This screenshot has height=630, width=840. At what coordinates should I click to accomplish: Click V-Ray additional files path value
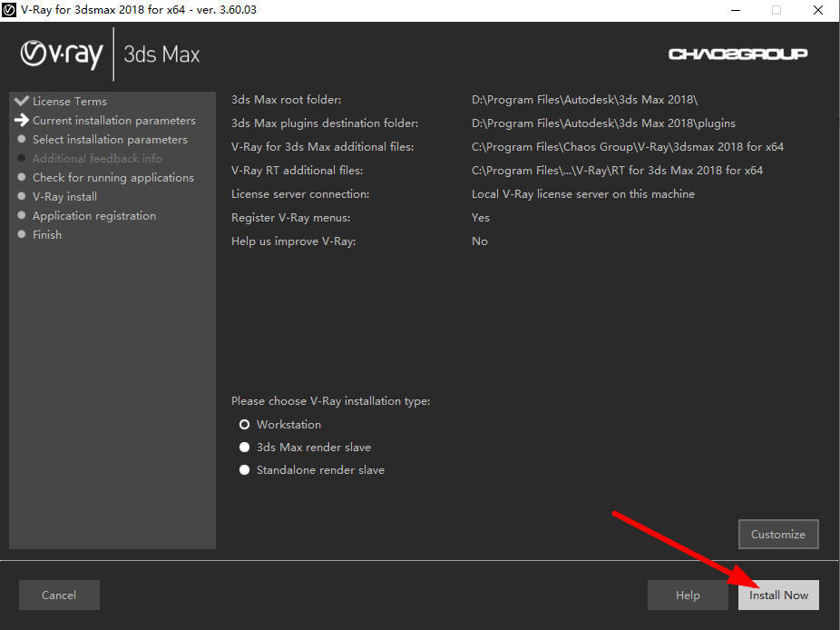(628, 147)
